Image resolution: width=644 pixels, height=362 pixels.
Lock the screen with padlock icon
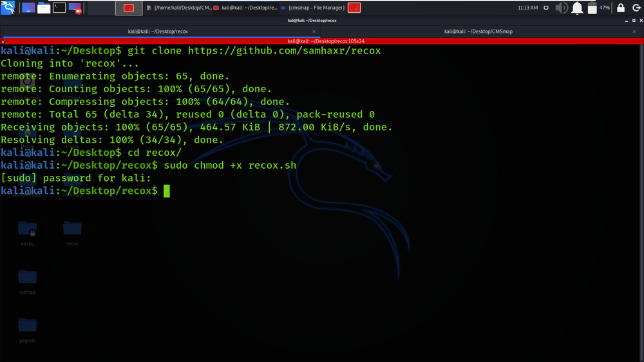(621, 8)
